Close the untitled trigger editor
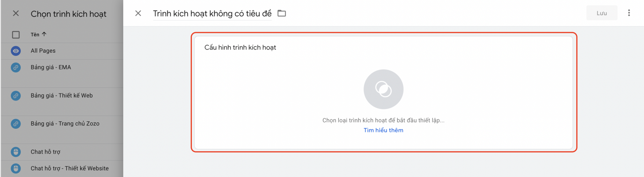 pos(138,13)
